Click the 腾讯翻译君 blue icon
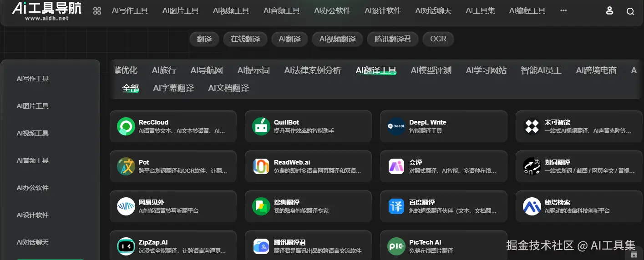 pyautogui.click(x=261, y=246)
